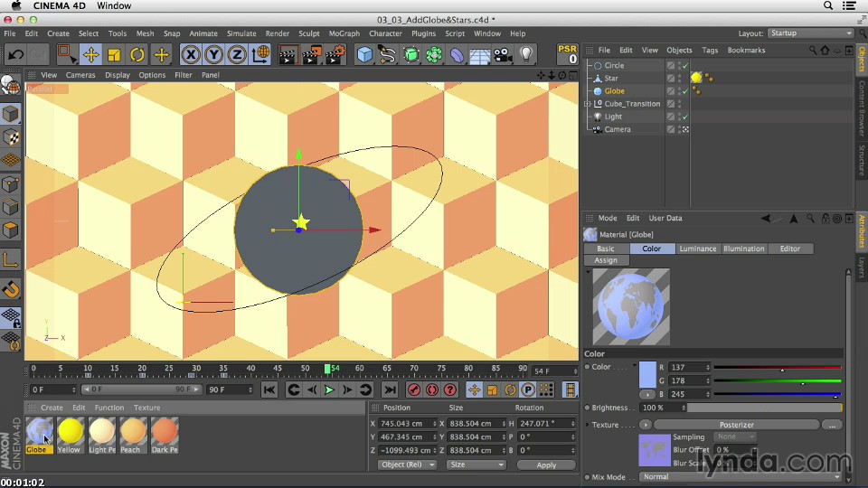The image size is (868, 488).
Task: Click the light bulb icon in toolbar
Action: 526,55
